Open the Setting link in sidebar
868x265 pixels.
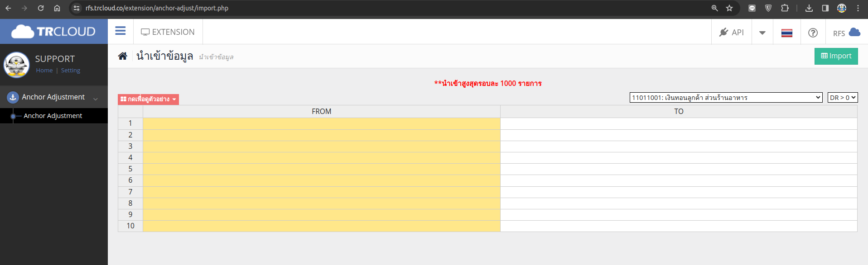pos(71,71)
